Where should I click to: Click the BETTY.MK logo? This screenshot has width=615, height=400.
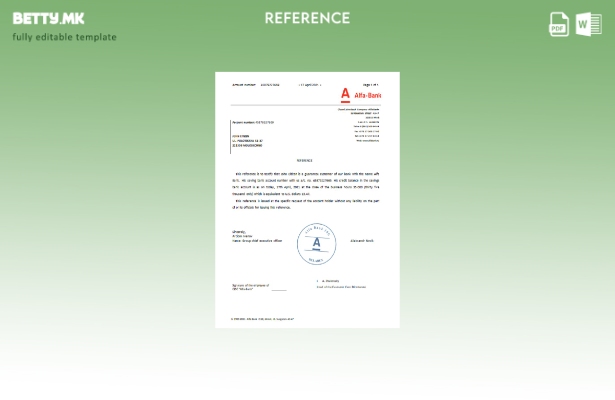[48, 18]
